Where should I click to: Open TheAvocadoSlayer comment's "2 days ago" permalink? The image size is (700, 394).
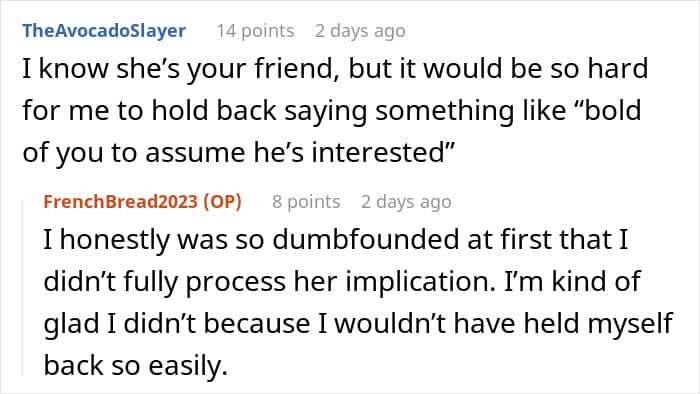360,31
